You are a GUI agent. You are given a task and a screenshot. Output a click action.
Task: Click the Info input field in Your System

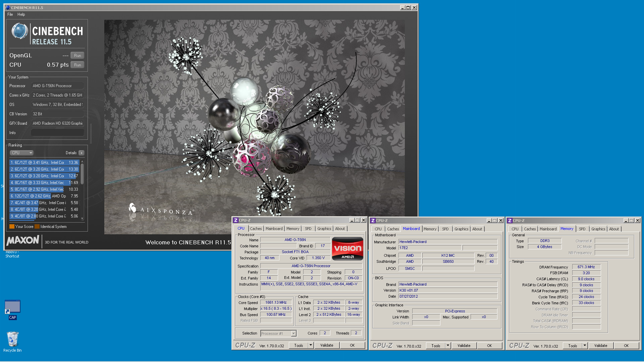58,133
